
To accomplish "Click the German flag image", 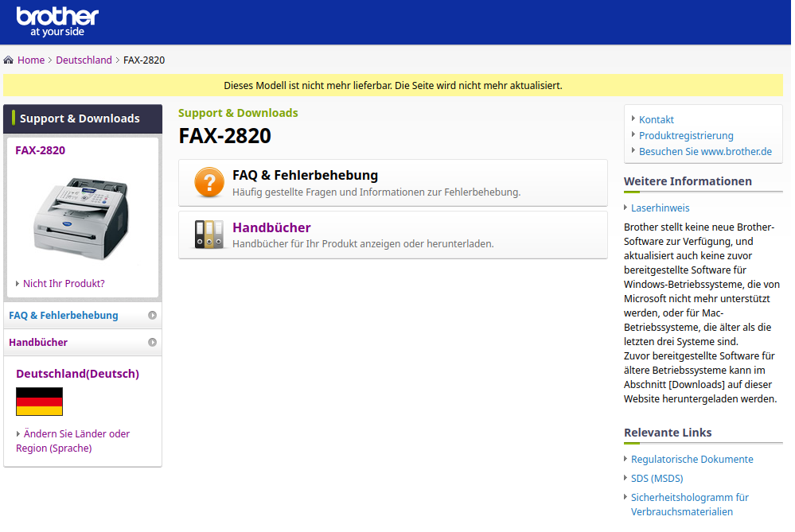I will (40, 402).
